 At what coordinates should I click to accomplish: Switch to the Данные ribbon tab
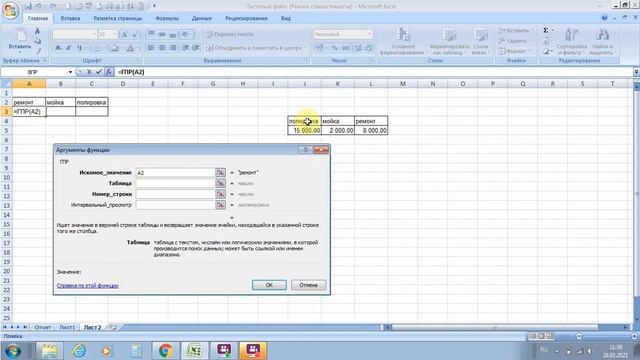(202, 18)
